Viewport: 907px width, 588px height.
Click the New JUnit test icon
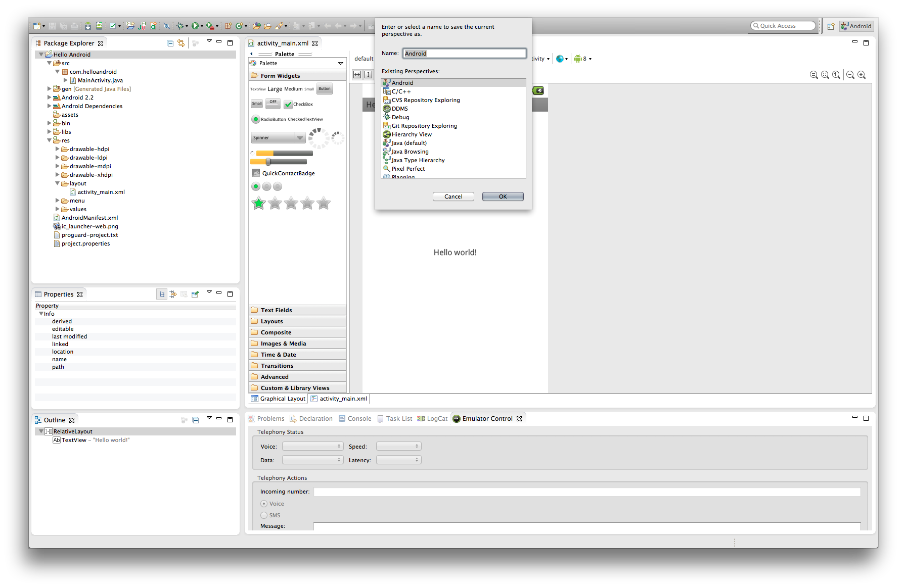point(142,26)
